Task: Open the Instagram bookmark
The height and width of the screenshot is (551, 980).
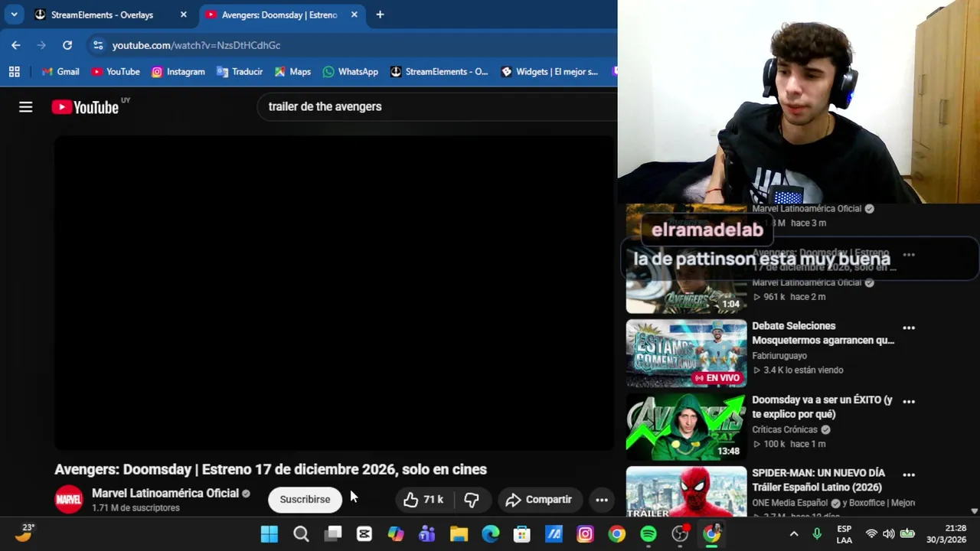Action: (178, 71)
